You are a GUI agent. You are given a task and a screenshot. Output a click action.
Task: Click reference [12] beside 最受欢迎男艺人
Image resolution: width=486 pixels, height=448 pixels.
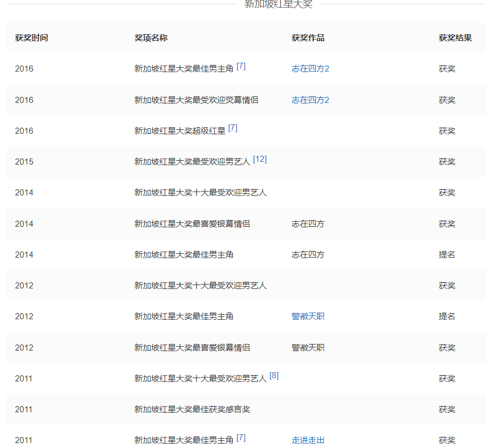coord(260,159)
